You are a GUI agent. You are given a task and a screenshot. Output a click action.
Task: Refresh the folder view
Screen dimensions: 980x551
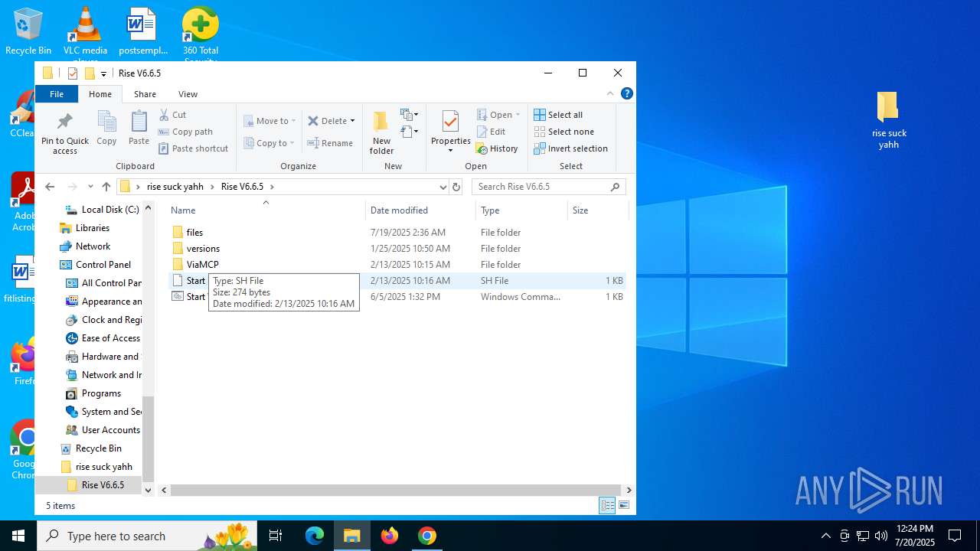coord(456,187)
